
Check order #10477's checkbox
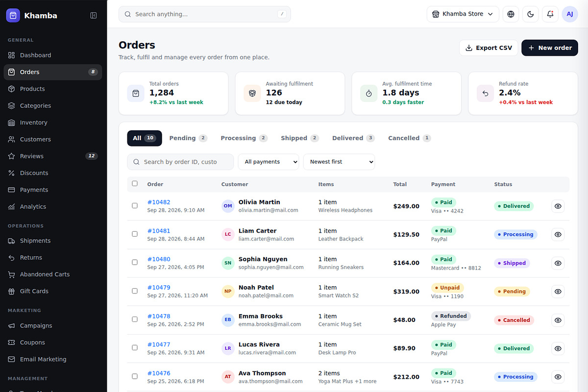coord(135,348)
